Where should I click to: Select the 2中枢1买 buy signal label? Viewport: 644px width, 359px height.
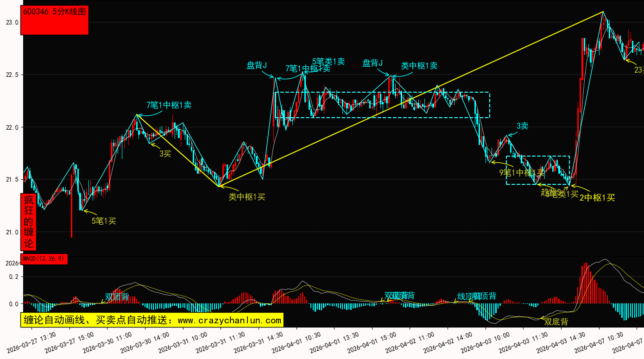click(597, 198)
